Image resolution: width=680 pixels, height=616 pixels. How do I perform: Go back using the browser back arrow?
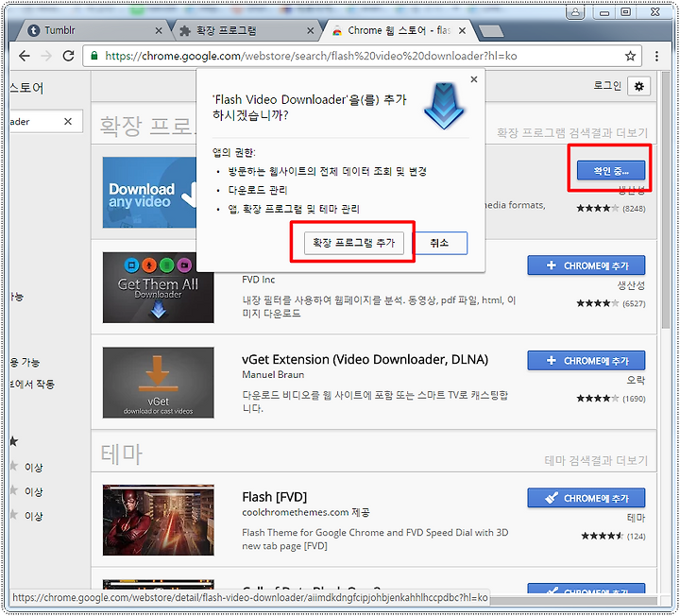click(25, 56)
